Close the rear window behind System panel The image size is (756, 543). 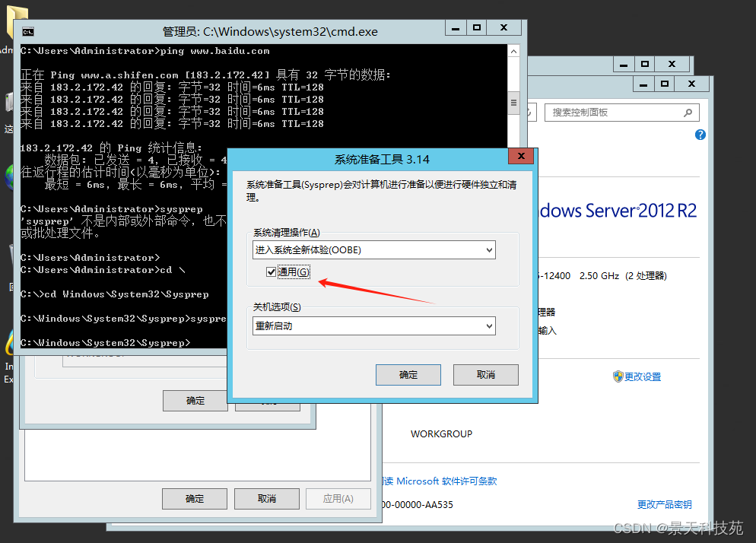672,64
